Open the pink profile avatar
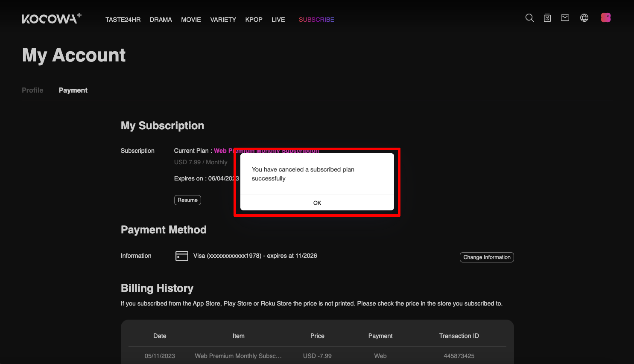Screen dimensions: 634x364 (x=605, y=17)
